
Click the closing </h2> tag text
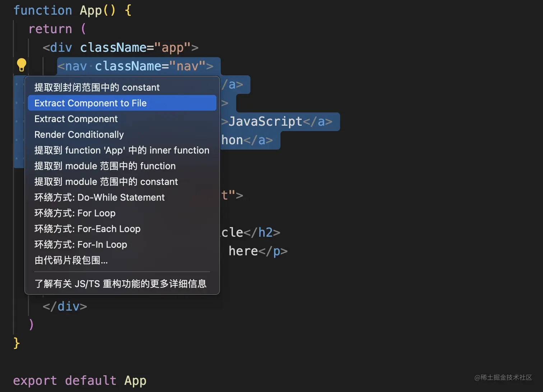[262, 233]
